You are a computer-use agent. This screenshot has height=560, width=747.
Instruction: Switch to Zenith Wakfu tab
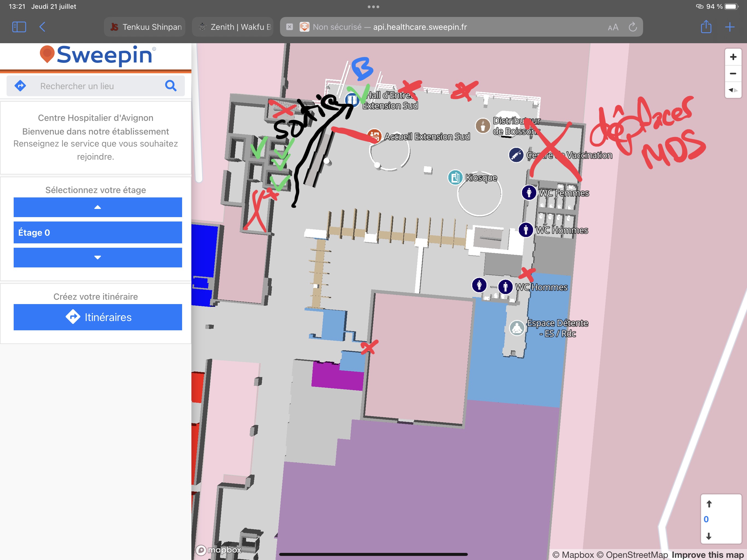[233, 27]
